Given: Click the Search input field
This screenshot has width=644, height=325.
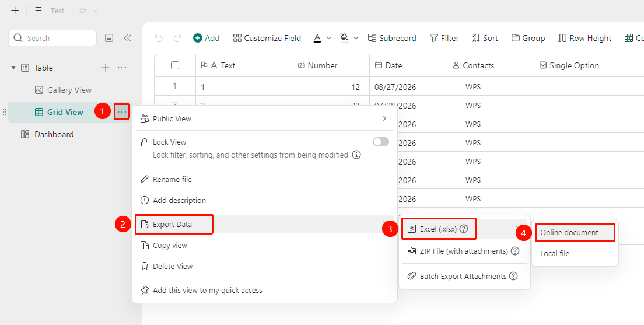Looking at the screenshot, I should [x=52, y=38].
